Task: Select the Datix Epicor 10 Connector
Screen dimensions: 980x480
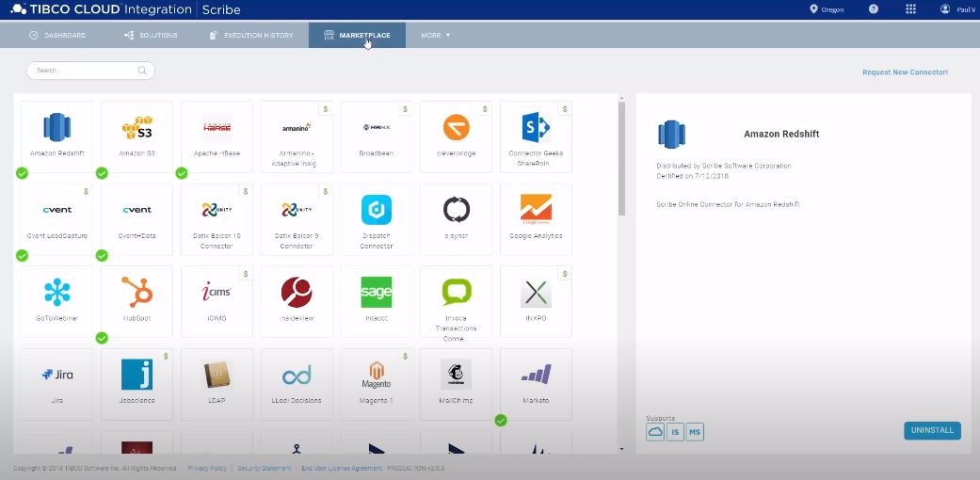Action: click(x=217, y=219)
